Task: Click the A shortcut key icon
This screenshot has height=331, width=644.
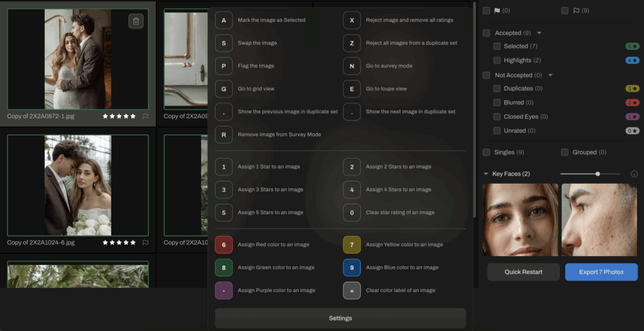Action: 224,20
